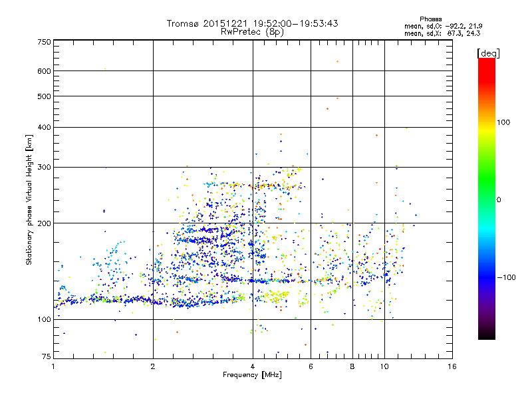Image resolution: width=532 pixels, height=399 pixels.
Task: Click the x-axis tick label '1'
Action: [53, 366]
